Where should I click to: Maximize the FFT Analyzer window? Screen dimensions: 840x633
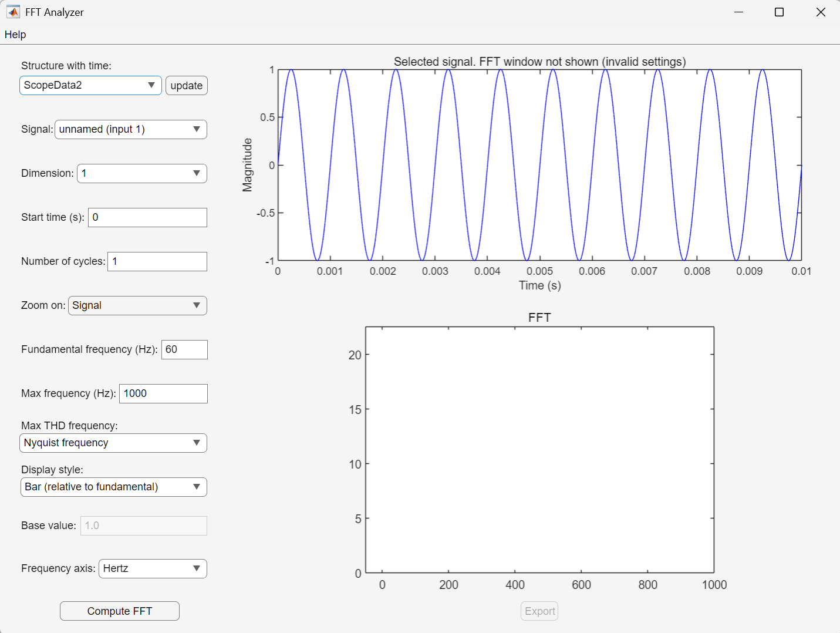coord(779,12)
